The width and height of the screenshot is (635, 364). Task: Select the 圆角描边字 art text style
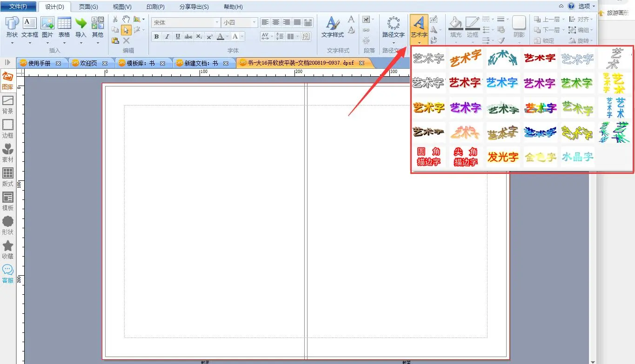[428, 157]
